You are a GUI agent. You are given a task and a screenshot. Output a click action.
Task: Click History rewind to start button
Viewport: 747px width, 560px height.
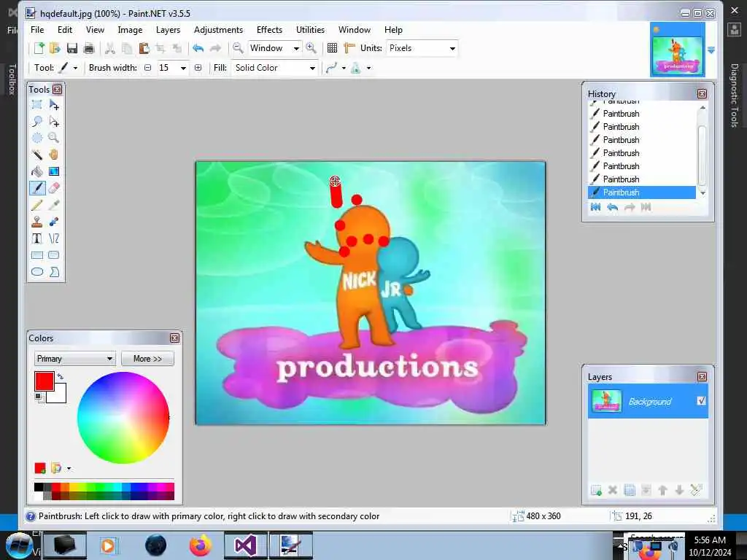(x=595, y=207)
